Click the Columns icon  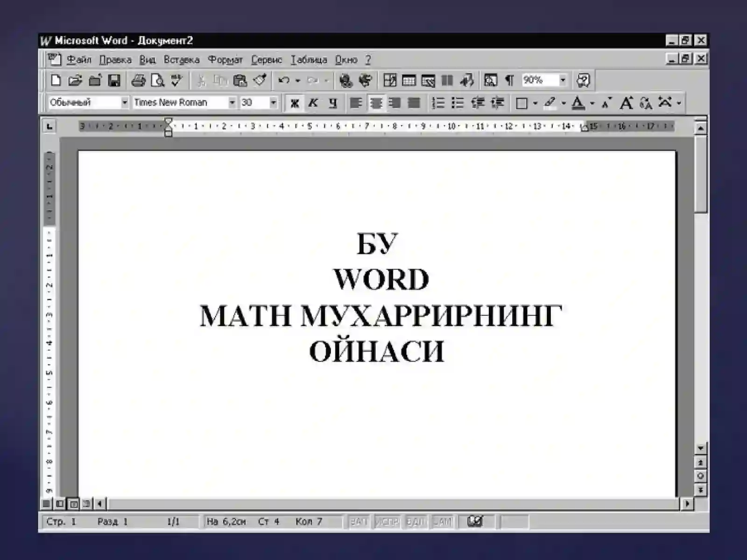(x=447, y=80)
